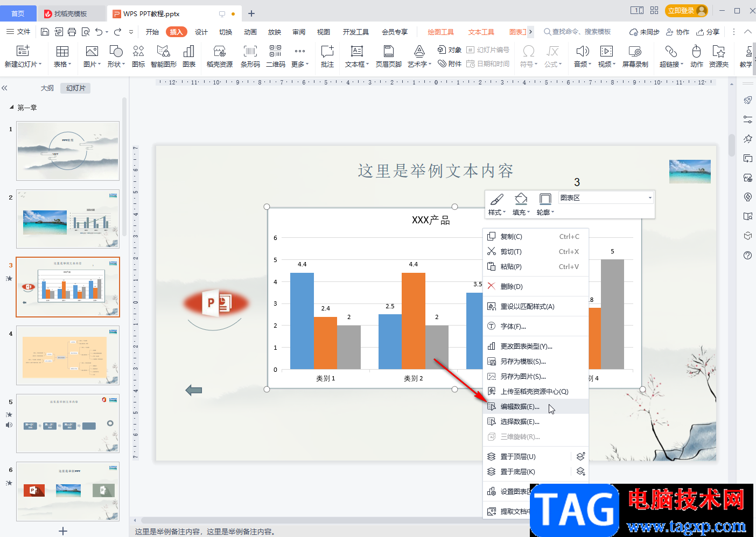Switch to the 设计 ribbon tab
The height and width of the screenshot is (537, 756).
tap(201, 32)
